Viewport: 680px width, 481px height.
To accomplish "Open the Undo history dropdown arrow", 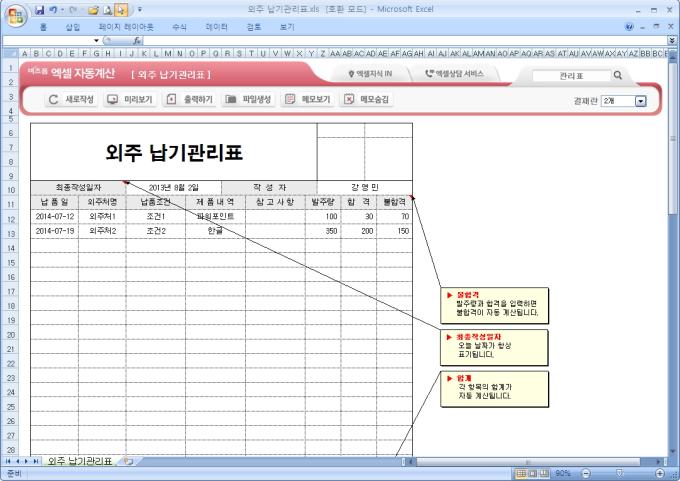I will pos(62,10).
